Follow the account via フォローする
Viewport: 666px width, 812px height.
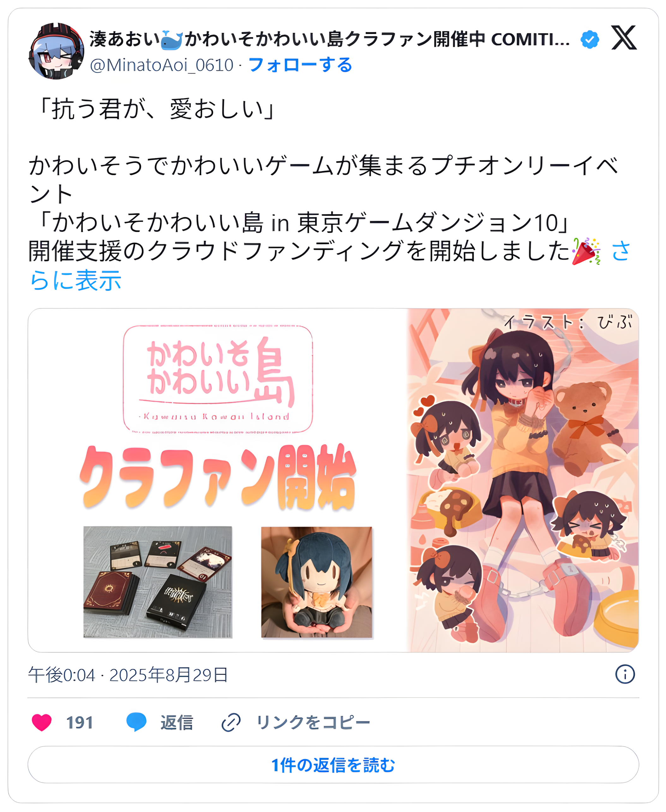tap(300, 65)
